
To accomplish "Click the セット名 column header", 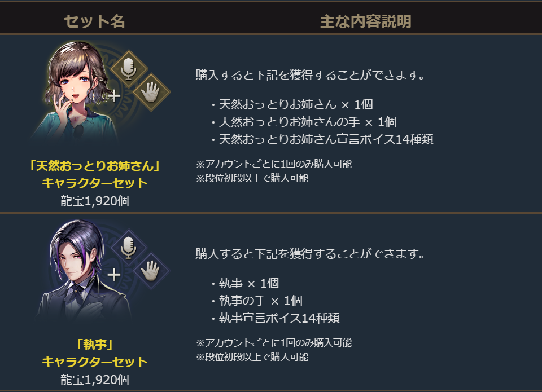I will (x=94, y=21).
